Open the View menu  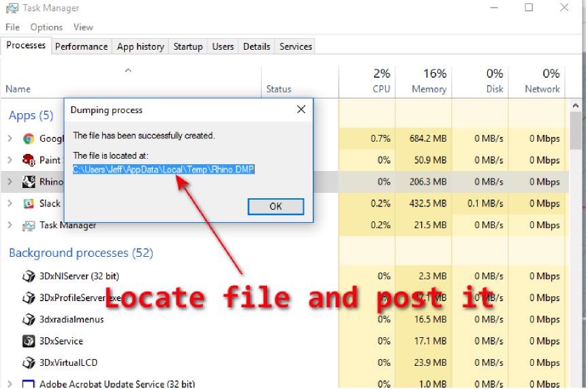(83, 27)
